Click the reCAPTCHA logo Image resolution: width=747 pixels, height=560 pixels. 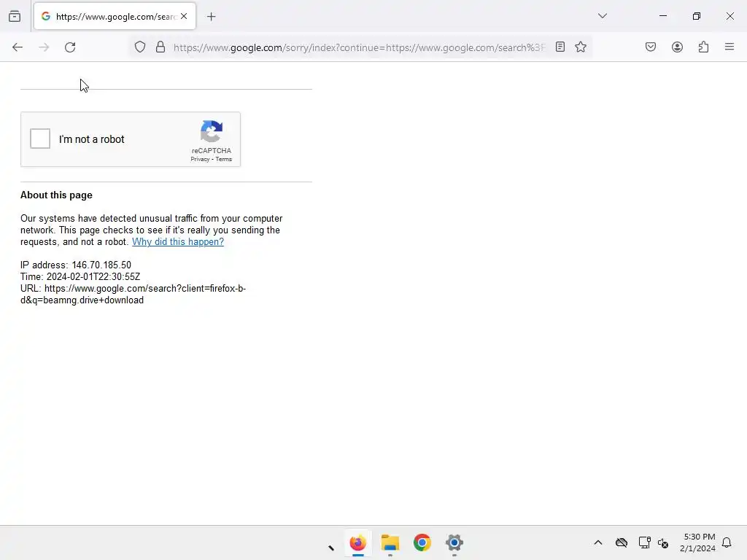(x=212, y=131)
